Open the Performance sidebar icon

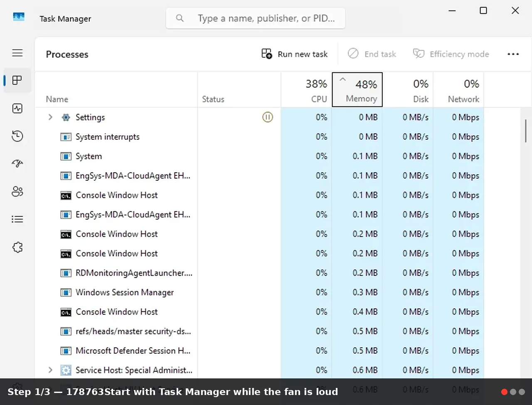17,109
